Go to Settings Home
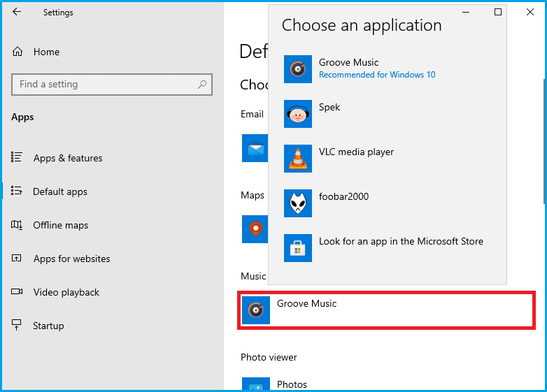This screenshot has height=392, width=547. click(x=46, y=52)
